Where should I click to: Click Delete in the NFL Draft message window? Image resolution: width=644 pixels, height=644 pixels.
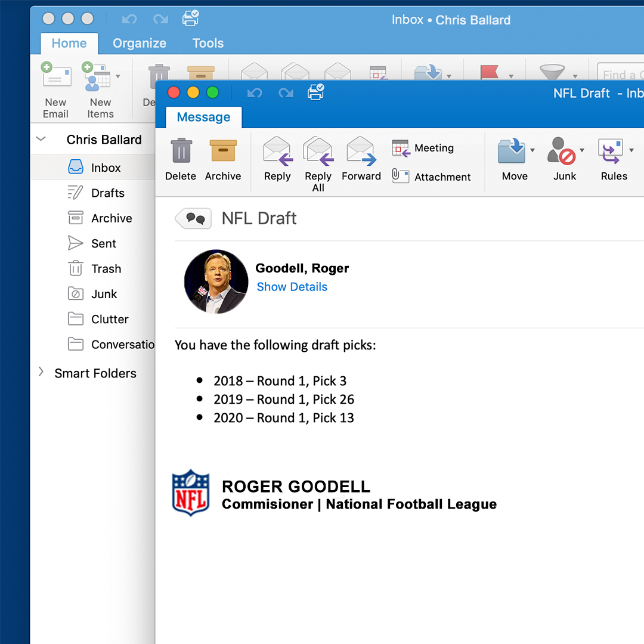pos(181,159)
